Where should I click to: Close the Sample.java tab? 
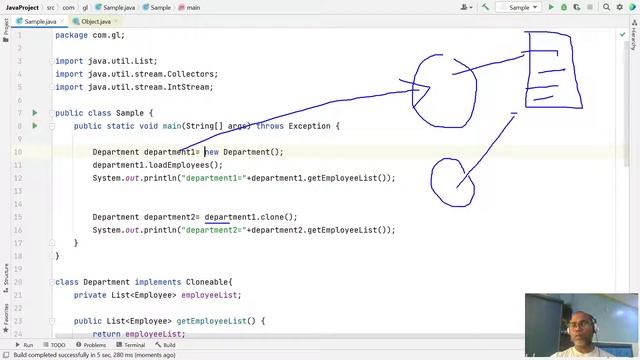pos(62,21)
